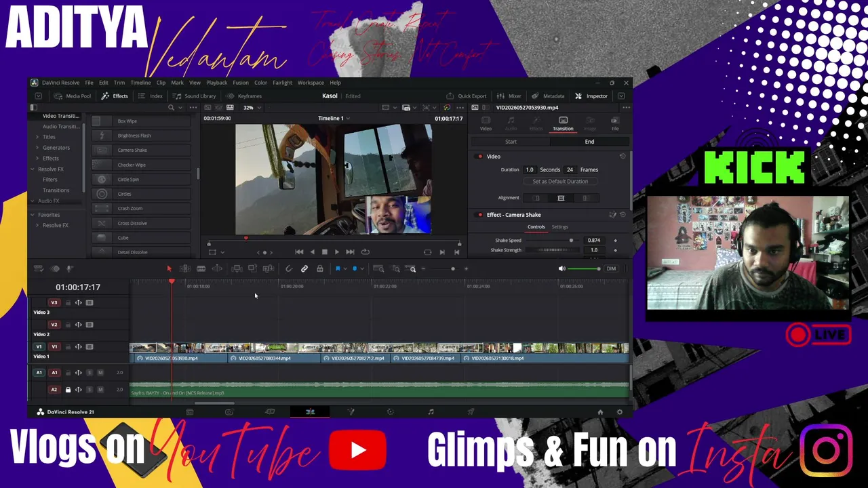Toggle the Video transition enable switch

coord(480,157)
